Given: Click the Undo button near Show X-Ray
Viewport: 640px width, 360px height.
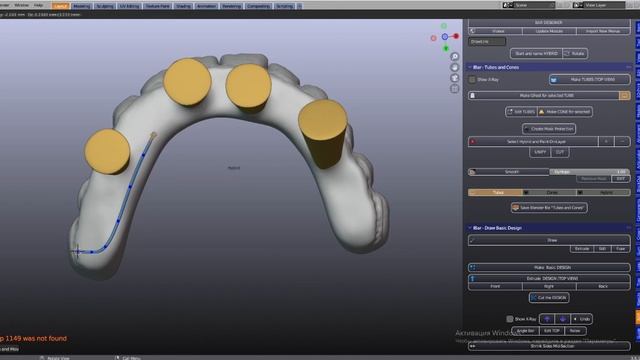Looking at the screenshot, I should point(582,319).
